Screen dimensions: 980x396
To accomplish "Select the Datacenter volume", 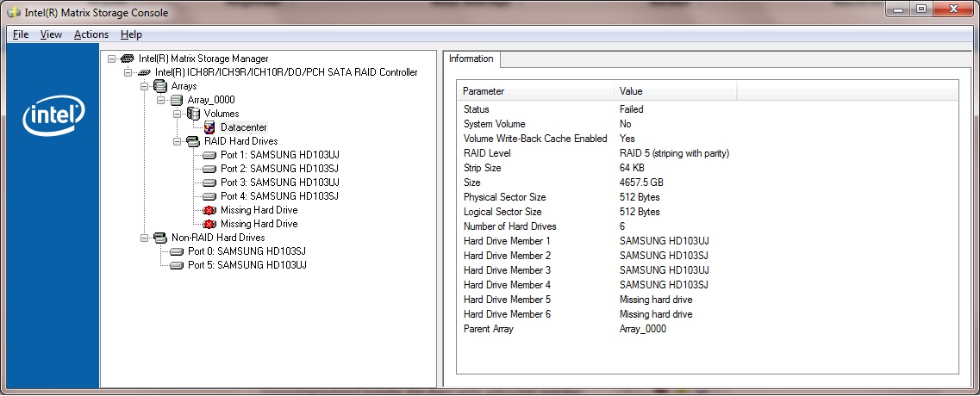I will click(244, 127).
